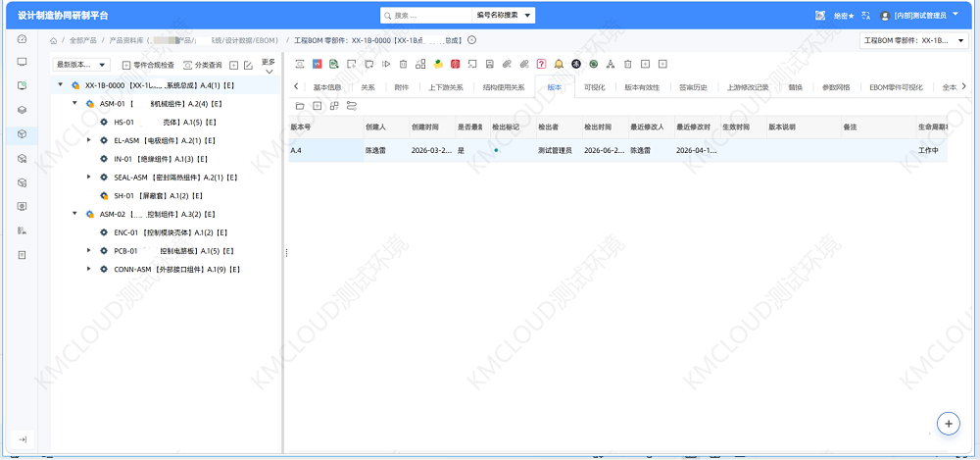Switch to the 可视化 tab

tap(595, 87)
